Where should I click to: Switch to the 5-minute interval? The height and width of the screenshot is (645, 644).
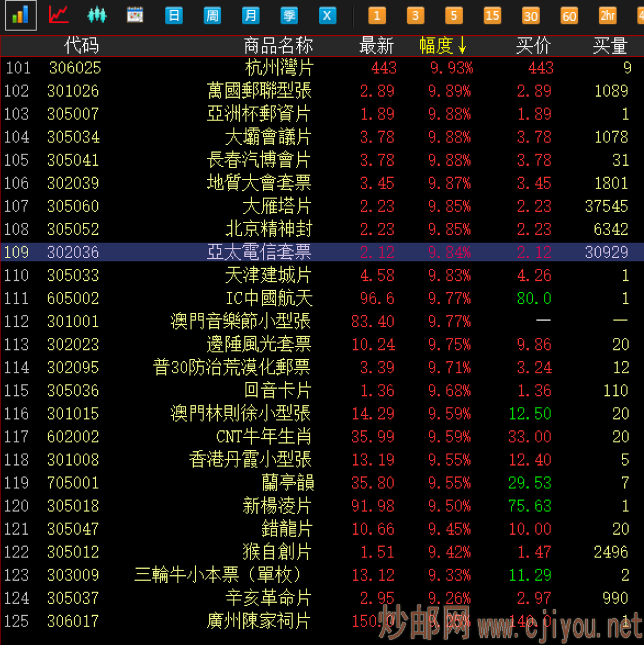[x=454, y=15]
